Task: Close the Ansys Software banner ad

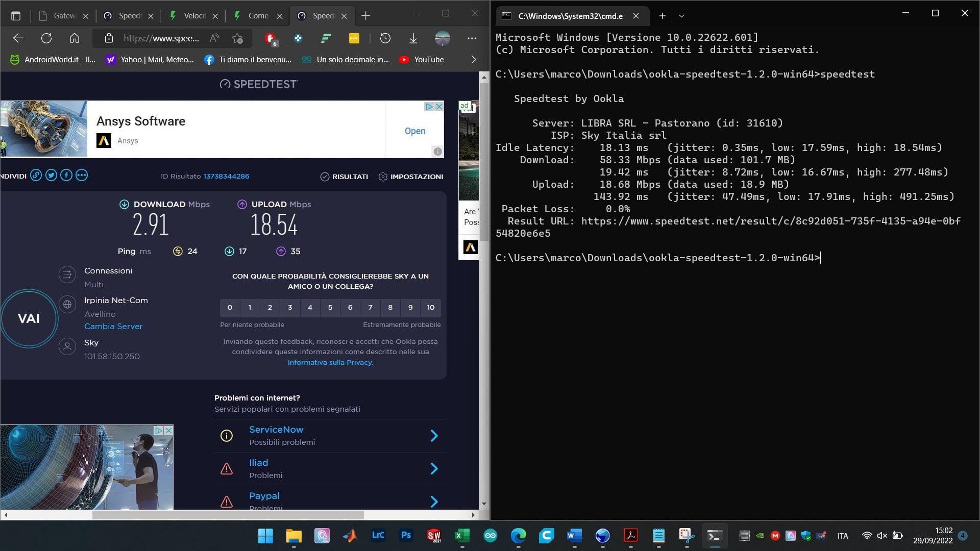Action: pyautogui.click(x=439, y=107)
